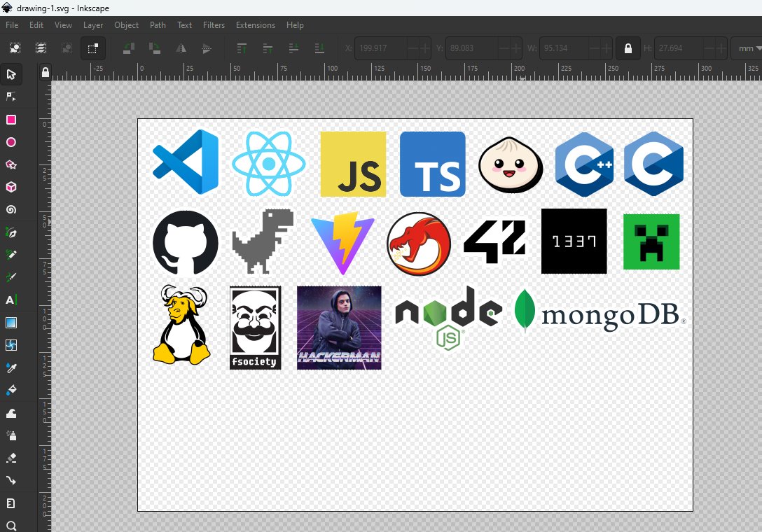
Task: Decrease Y value with minus stepper
Action: [504, 48]
